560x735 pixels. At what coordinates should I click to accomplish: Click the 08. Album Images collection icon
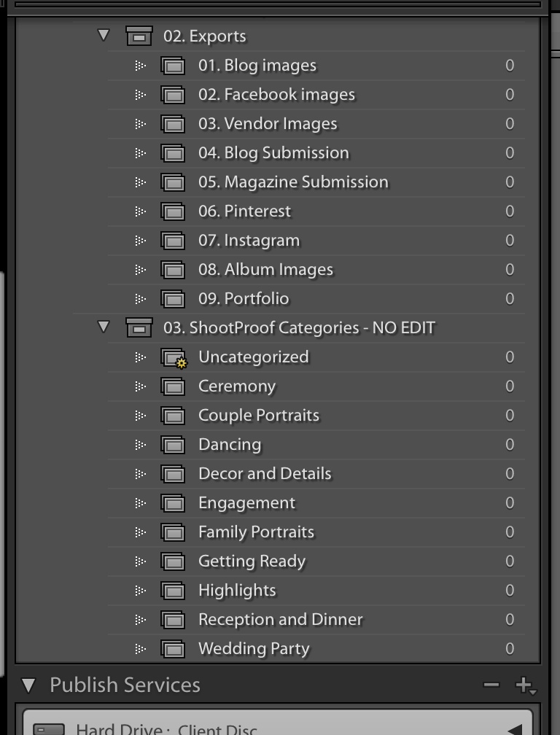tap(173, 270)
